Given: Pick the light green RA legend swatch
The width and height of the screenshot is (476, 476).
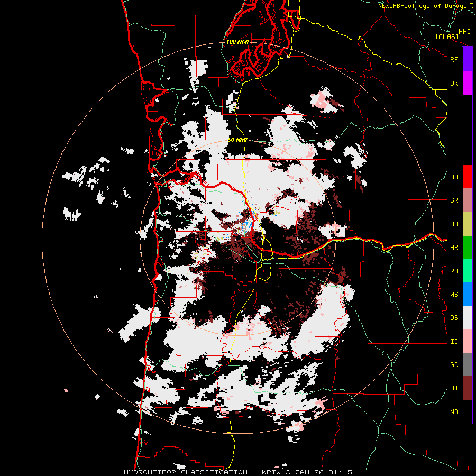Looking at the screenshot, I should pyautogui.click(x=467, y=271).
